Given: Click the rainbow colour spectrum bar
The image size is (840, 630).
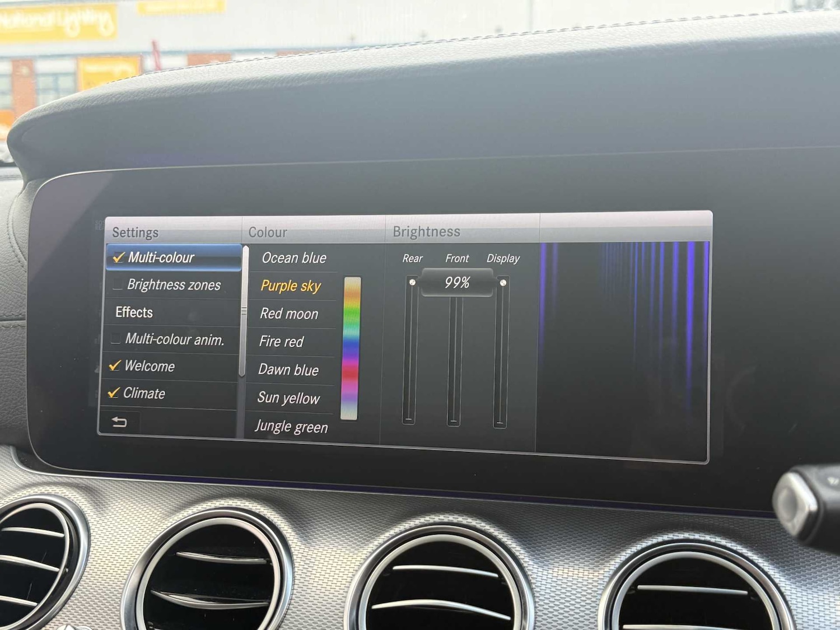Looking at the screenshot, I should (351, 348).
